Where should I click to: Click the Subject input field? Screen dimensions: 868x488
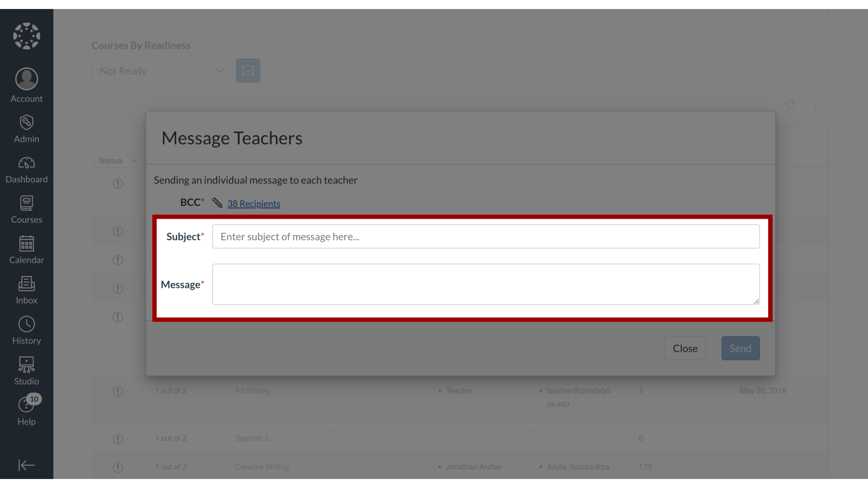coord(486,237)
